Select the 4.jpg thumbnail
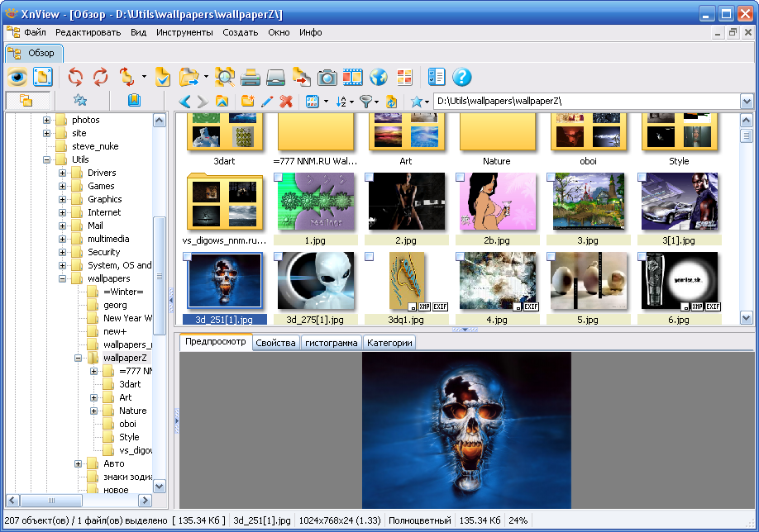Screen dimensions: 759x532 point(496,280)
